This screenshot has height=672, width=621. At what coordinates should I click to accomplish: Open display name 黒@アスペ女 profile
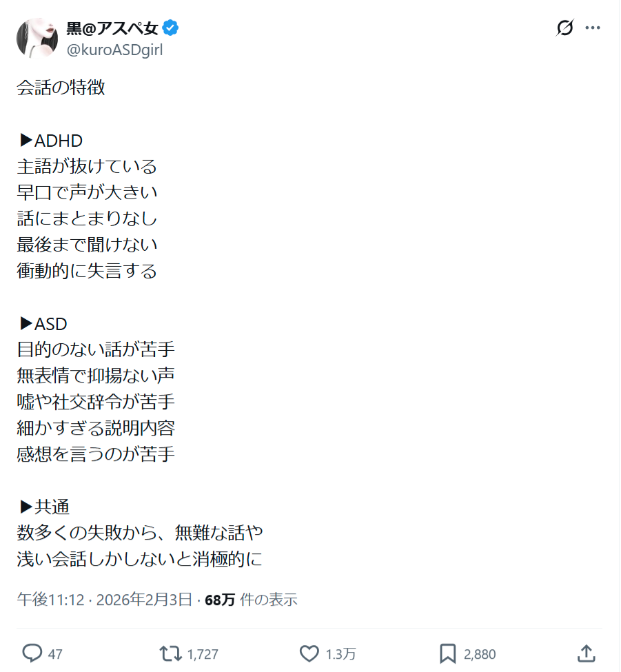tap(113, 28)
